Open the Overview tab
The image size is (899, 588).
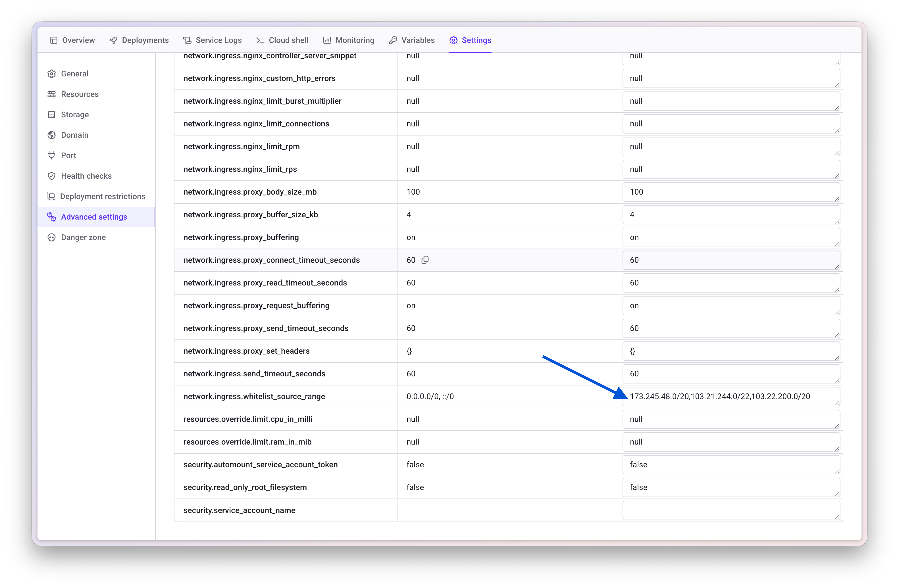point(72,40)
